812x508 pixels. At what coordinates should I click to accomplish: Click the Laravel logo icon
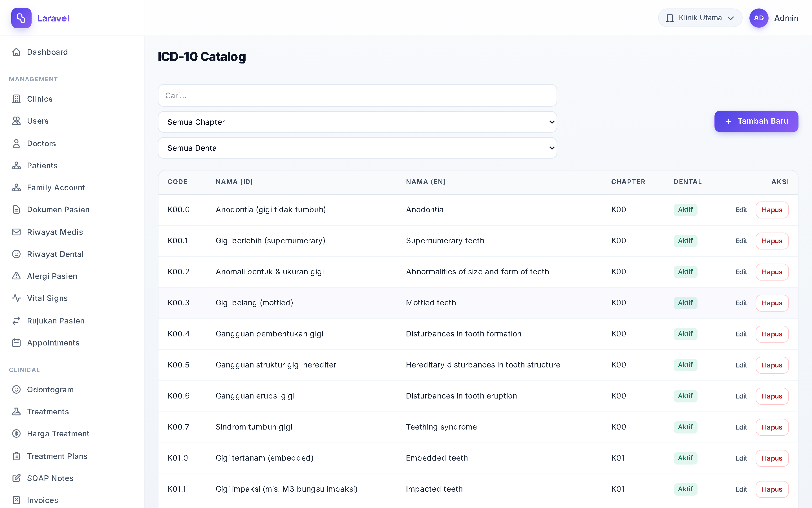coord(21,18)
